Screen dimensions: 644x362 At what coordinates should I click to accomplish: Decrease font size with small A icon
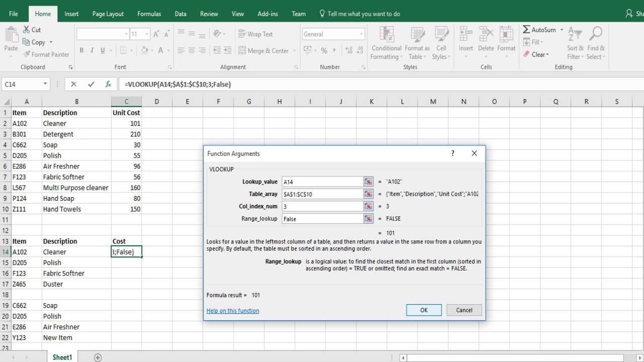click(168, 34)
